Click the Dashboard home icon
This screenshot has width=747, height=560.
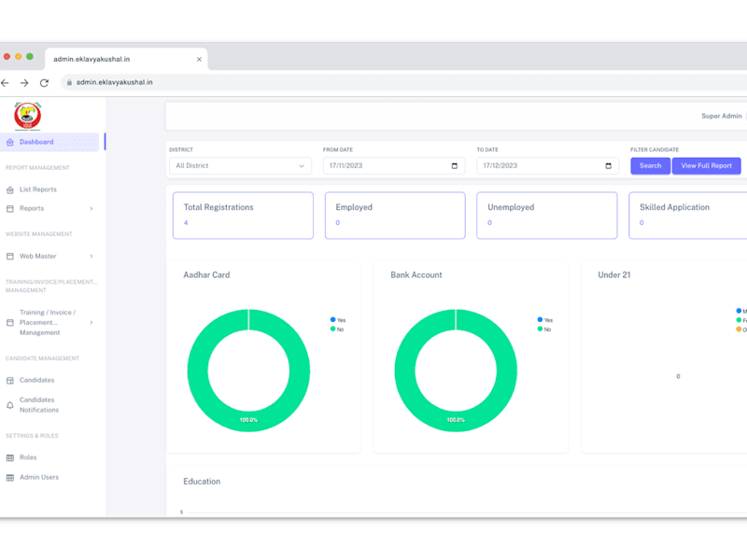pyautogui.click(x=10, y=142)
